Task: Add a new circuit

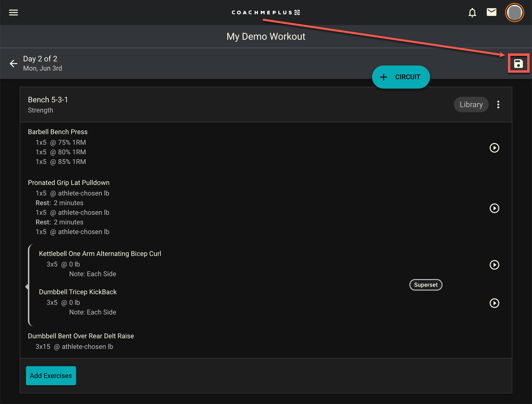Action: (401, 77)
